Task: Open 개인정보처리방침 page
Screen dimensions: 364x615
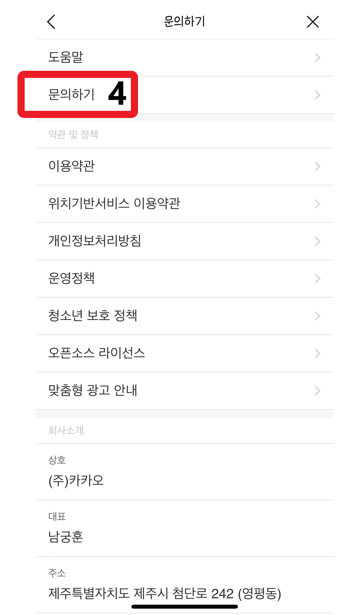Action: pyautogui.click(x=95, y=241)
